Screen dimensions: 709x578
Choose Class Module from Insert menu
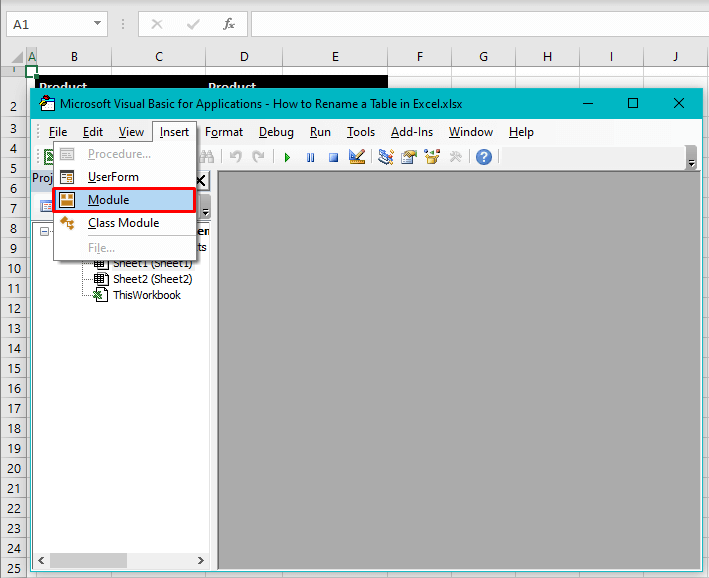point(123,223)
